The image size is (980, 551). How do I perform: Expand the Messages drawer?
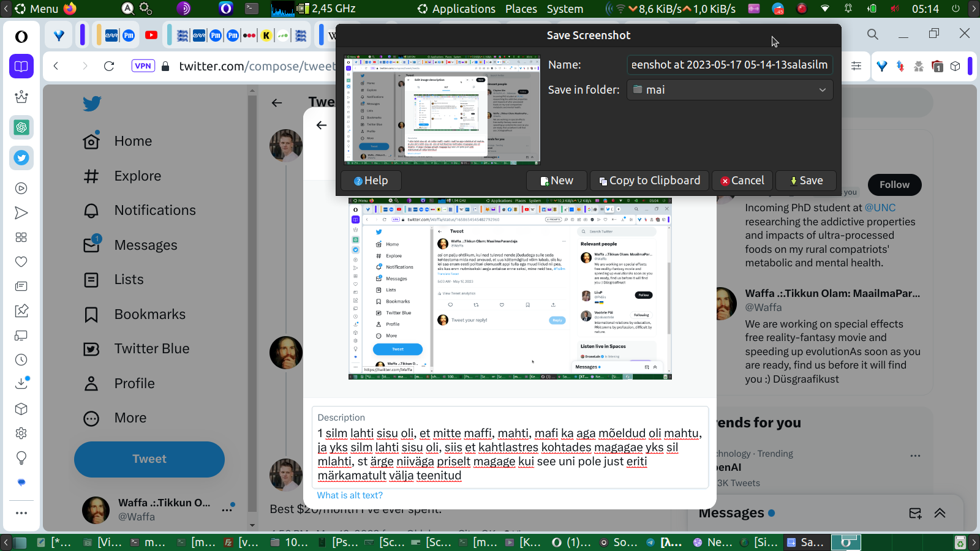point(940,513)
